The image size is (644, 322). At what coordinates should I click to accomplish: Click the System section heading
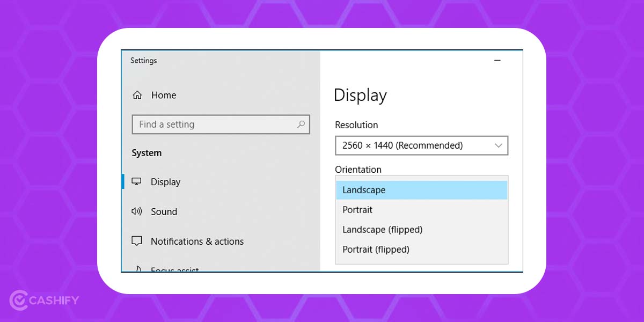[x=147, y=153]
